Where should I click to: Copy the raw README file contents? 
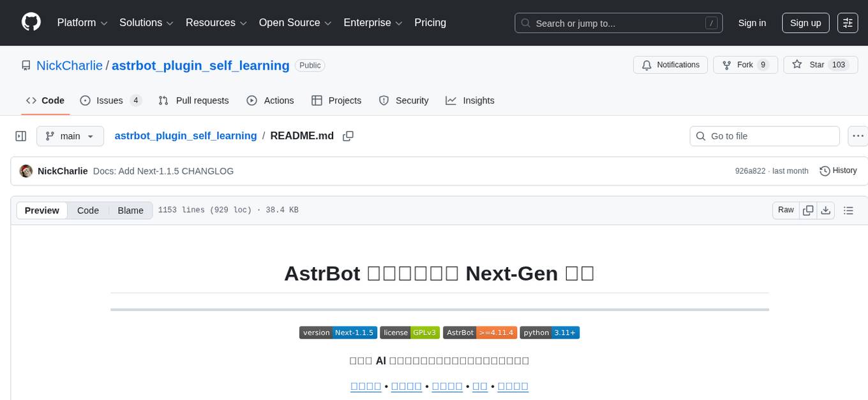[x=807, y=210]
